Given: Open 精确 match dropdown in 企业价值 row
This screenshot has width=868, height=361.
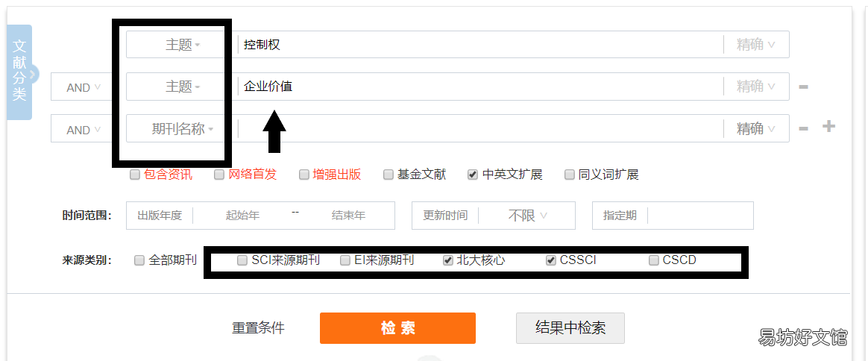Looking at the screenshot, I should coord(755,87).
